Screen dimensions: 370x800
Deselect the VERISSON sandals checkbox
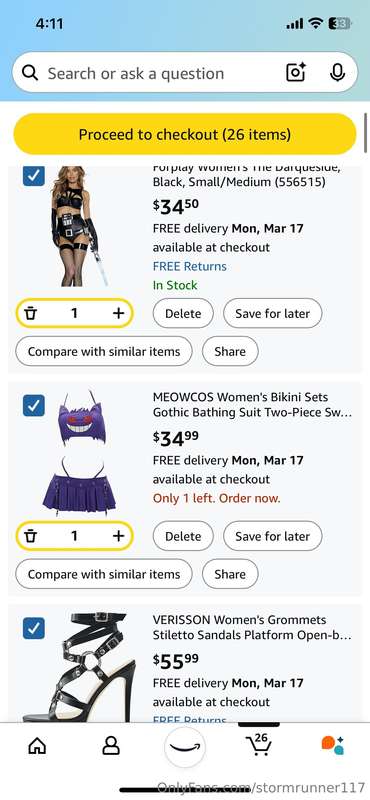click(34, 629)
